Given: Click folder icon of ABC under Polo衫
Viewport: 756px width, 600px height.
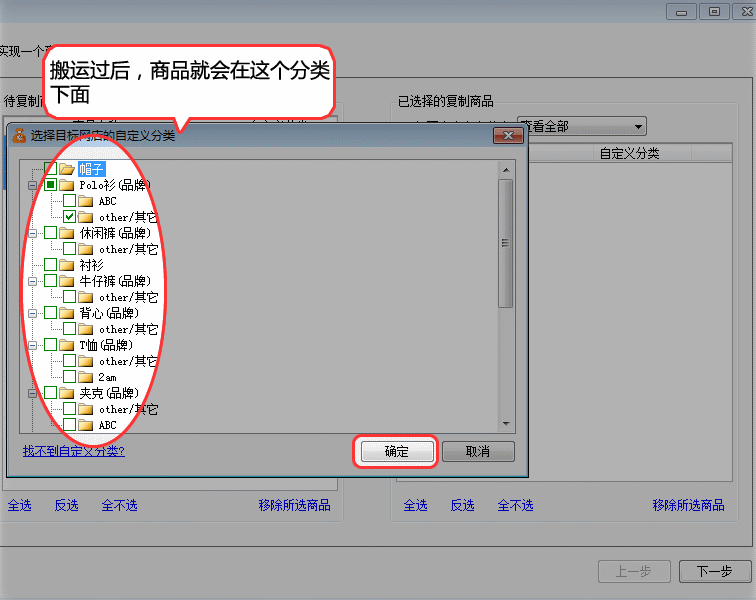Looking at the screenshot, I should coord(85,201).
